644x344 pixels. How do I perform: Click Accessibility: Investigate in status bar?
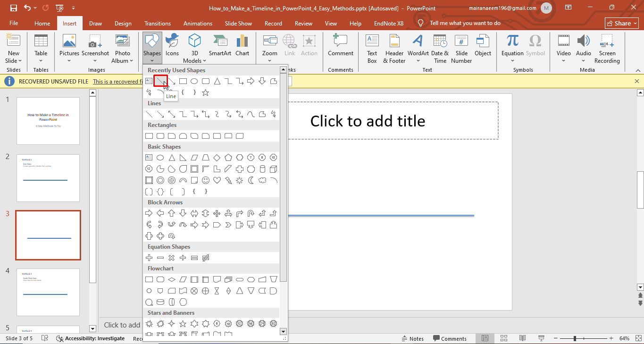[91, 338]
